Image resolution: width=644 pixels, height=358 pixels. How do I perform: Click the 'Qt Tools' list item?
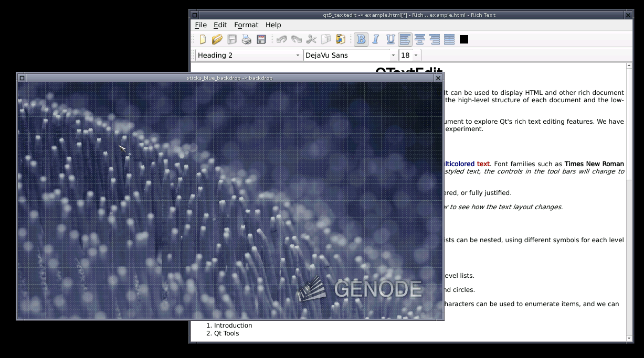[x=226, y=333]
